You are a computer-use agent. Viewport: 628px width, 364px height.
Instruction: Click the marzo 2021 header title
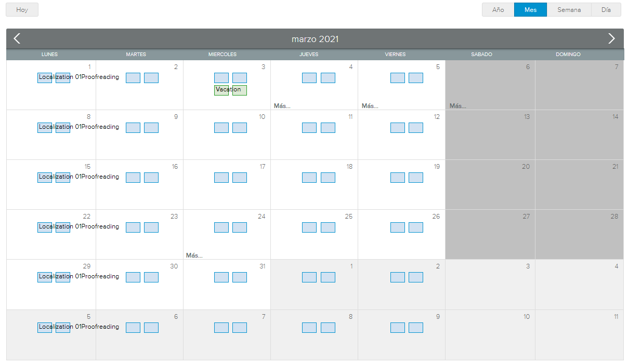click(x=315, y=39)
